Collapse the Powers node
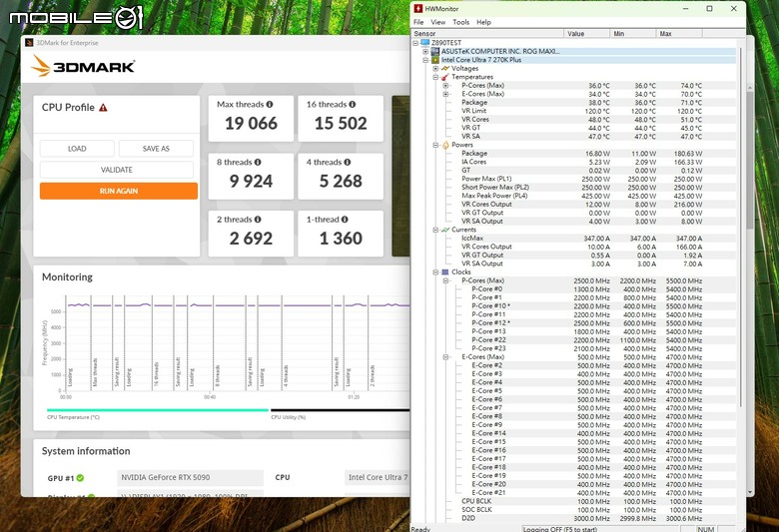The height and width of the screenshot is (532, 779). pos(435,145)
